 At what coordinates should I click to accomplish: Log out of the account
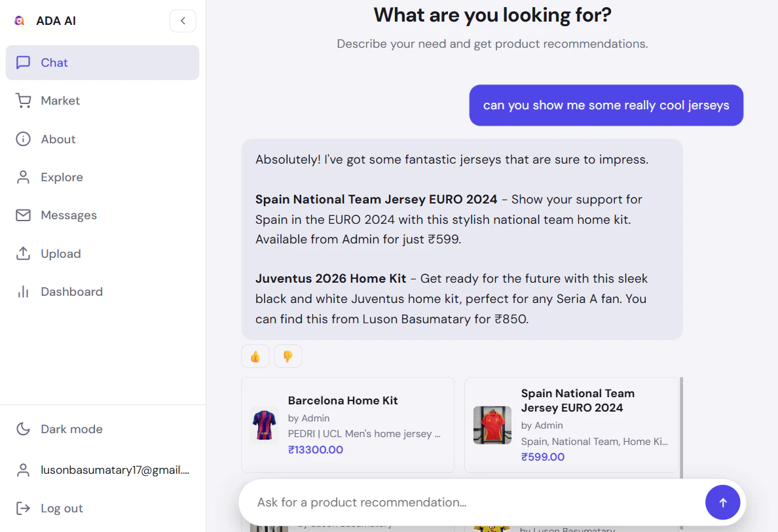click(x=62, y=508)
